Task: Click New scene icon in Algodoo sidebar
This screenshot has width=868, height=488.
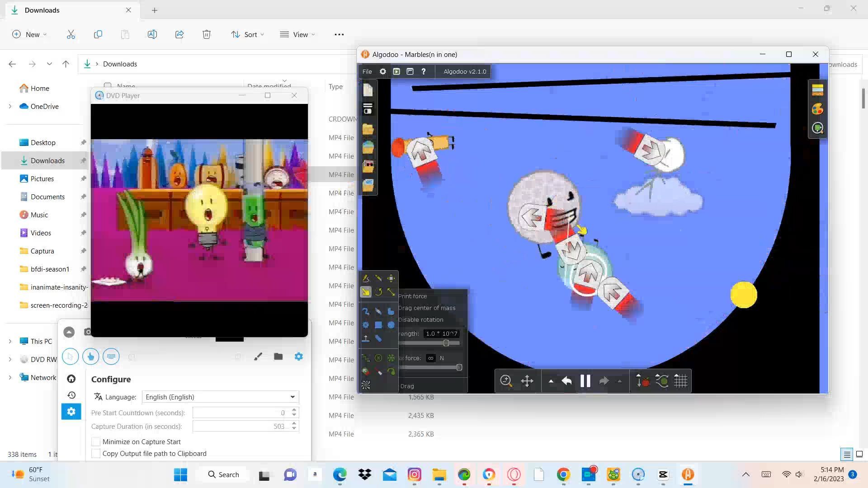Action: tap(368, 90)
